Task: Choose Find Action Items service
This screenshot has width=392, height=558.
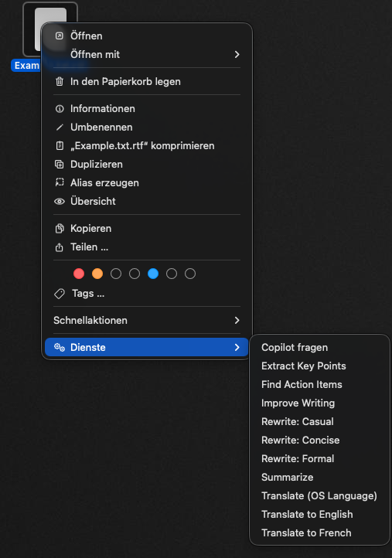Action: click(319, 384)
